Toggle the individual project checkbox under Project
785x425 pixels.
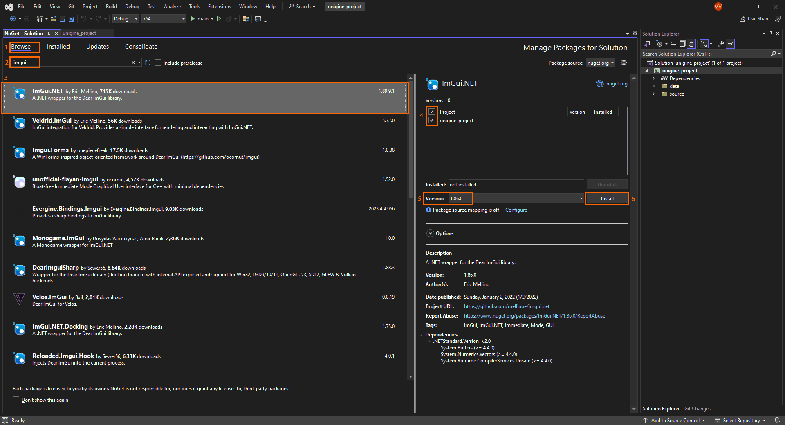(x=432, y=121)
